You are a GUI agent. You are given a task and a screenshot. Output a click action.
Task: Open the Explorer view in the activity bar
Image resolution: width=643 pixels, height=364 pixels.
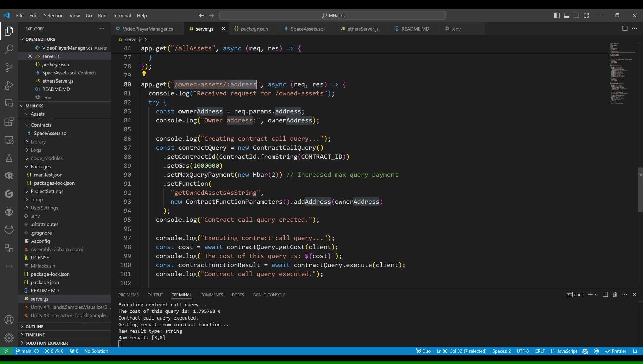pyautogui.click(x=9, y=31)
